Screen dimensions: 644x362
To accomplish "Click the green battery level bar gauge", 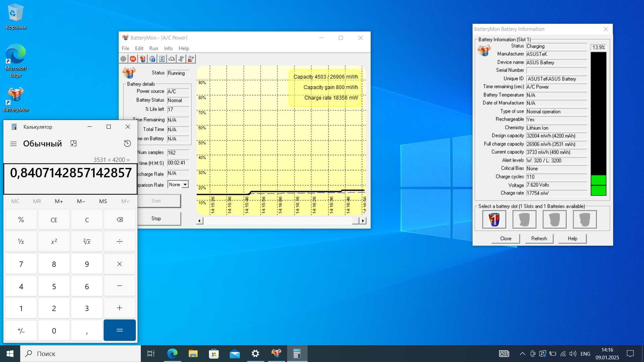I will (598, 124).
